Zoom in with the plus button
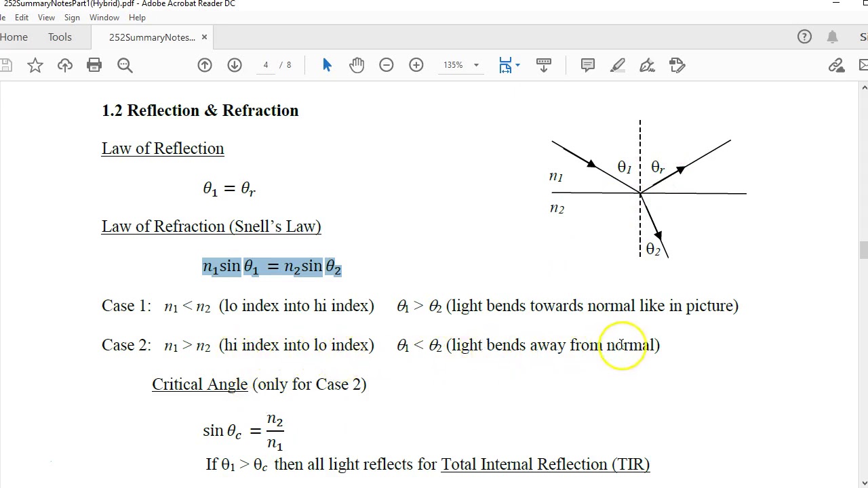The height and width of the screenshot is (488, 868). point(416,65)
